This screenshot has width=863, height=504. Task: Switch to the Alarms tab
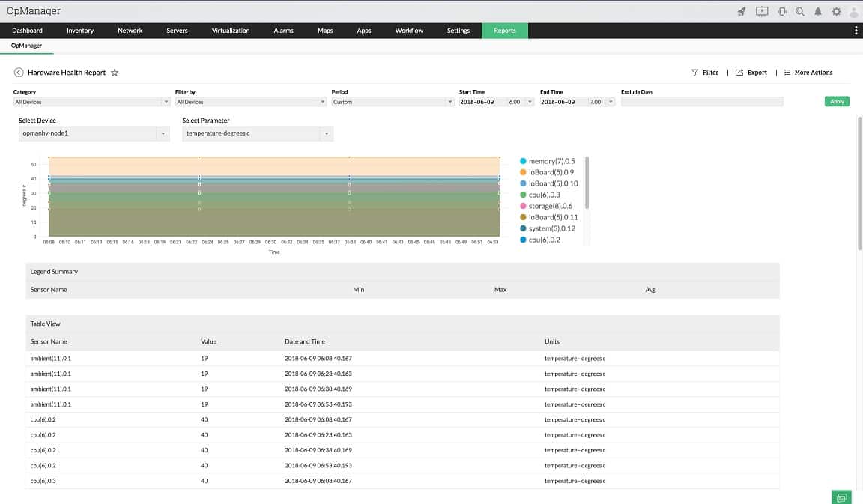point(283,31)
